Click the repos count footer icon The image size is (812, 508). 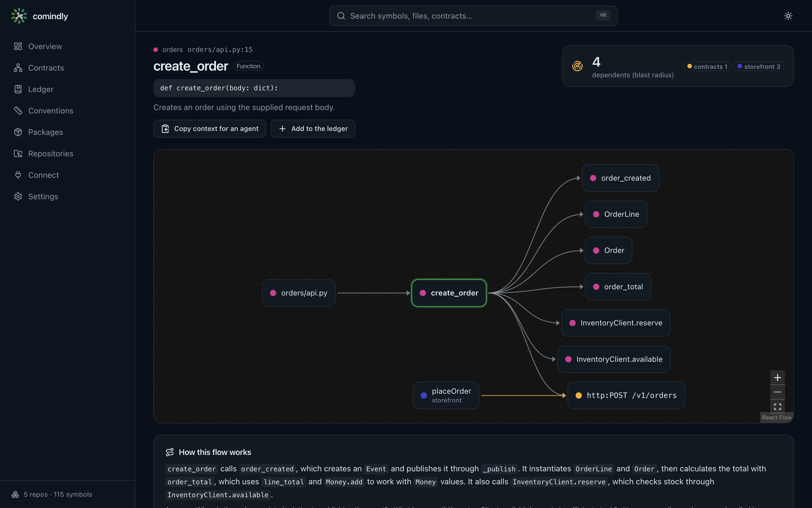click(x=15, y=494)
